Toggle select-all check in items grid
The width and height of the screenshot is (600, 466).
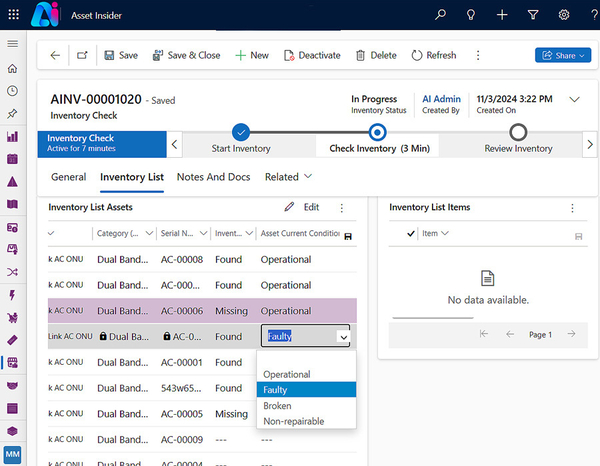(x=411, y=233)
